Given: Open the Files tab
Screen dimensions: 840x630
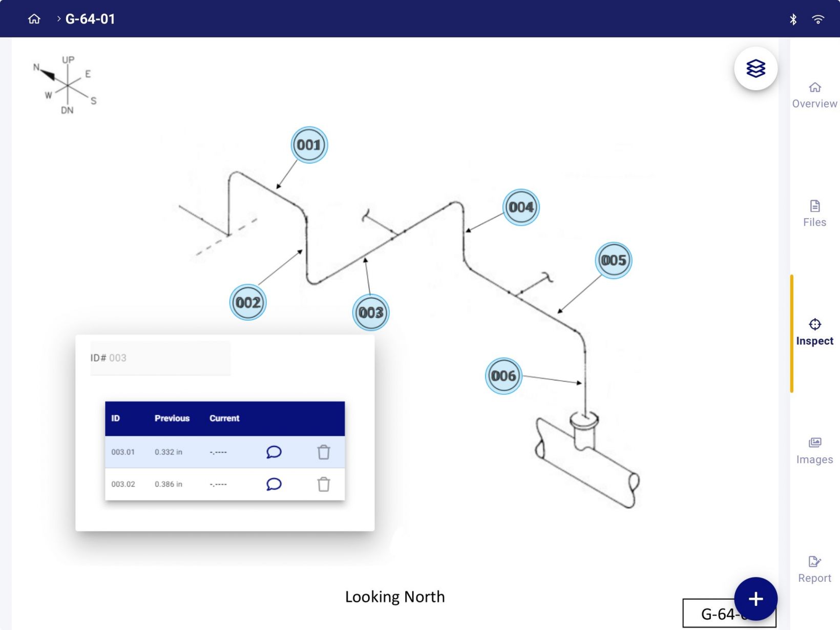Looking at the screenshot, I should (x=814, y=214).
